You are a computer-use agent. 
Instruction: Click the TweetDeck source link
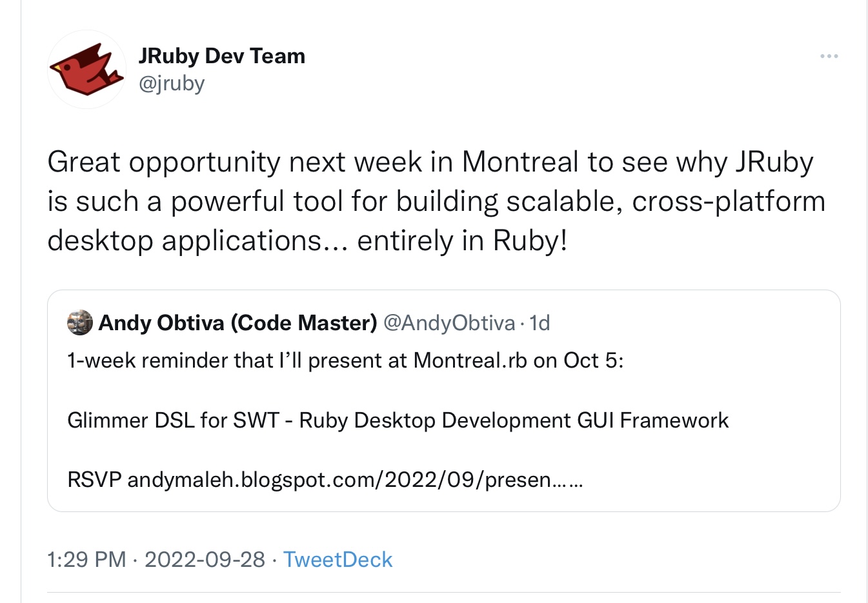tap(338, 560)
